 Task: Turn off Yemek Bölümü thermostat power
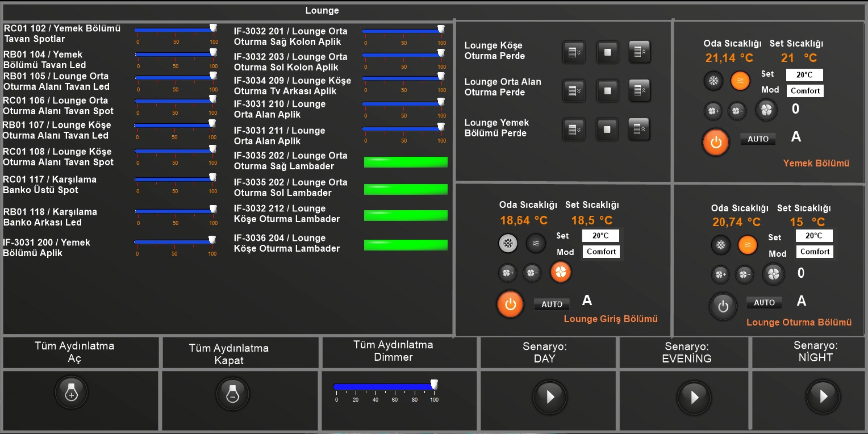716,142
